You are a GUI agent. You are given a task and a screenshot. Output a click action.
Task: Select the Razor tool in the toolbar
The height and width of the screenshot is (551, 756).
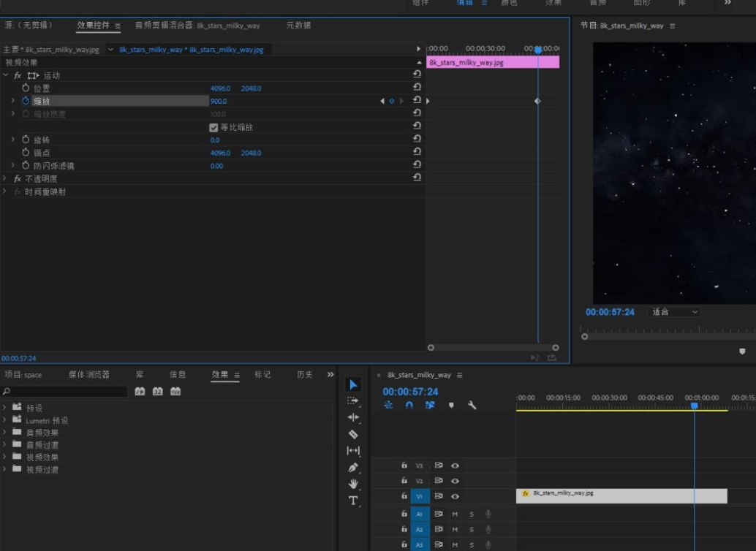[353, 434]
